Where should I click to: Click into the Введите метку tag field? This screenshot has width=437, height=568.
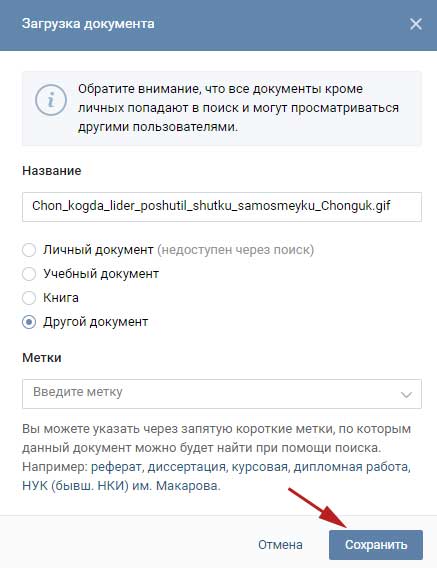pyautogui.click(x=222, y=394)
